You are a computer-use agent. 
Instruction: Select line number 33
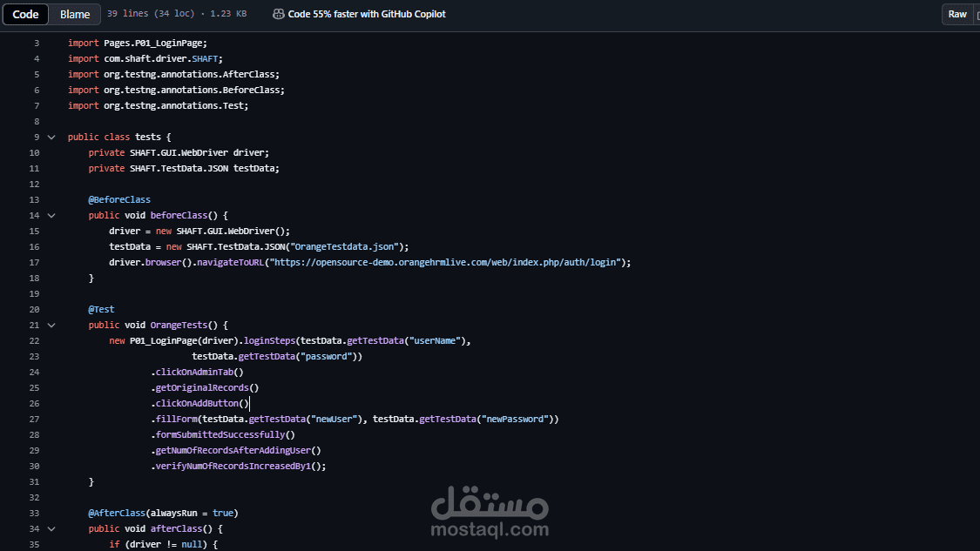coord(34,513)
